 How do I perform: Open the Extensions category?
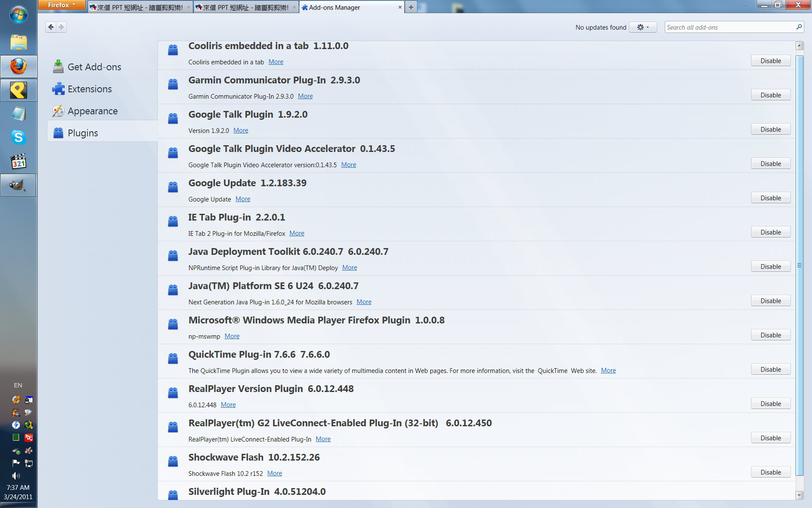click(x=89, y=89)
